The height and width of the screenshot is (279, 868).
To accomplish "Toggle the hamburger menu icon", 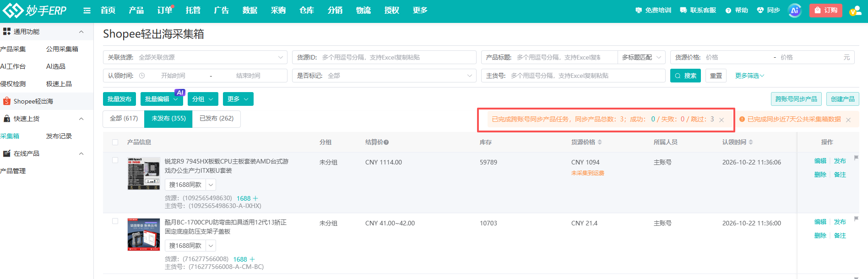I will pos(87,11).
